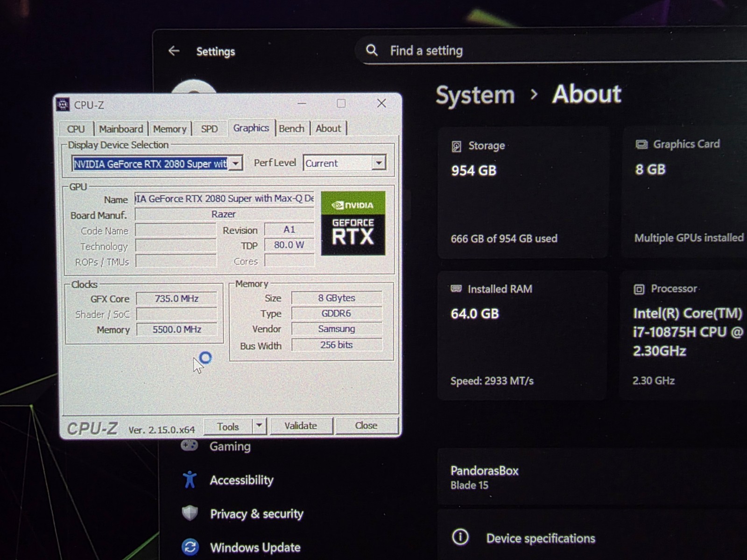Click the GPU Name field
Image resolution: width=747 pixels, height=560 pixels.
point(224,198)
